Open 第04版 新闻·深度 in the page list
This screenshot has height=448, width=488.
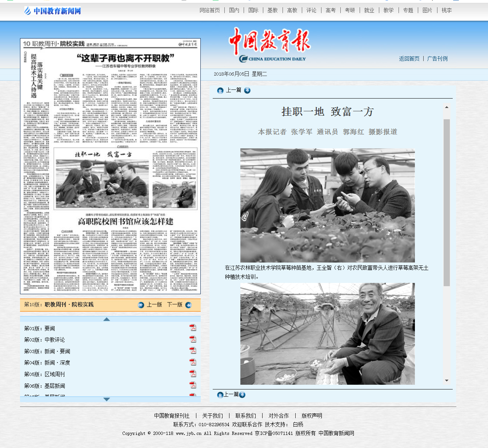[x=47, y=363]
